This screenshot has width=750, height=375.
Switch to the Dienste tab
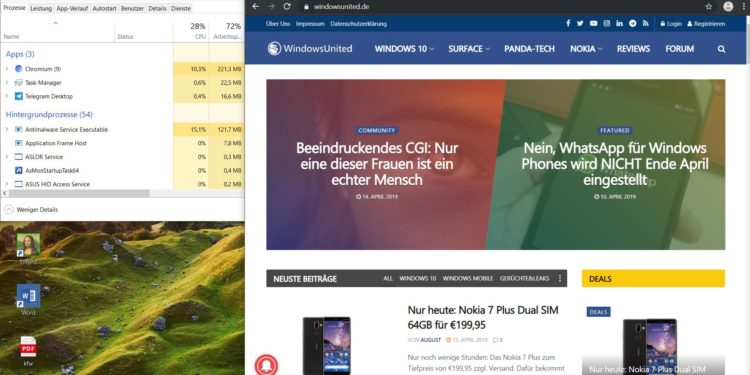[180, 9]
